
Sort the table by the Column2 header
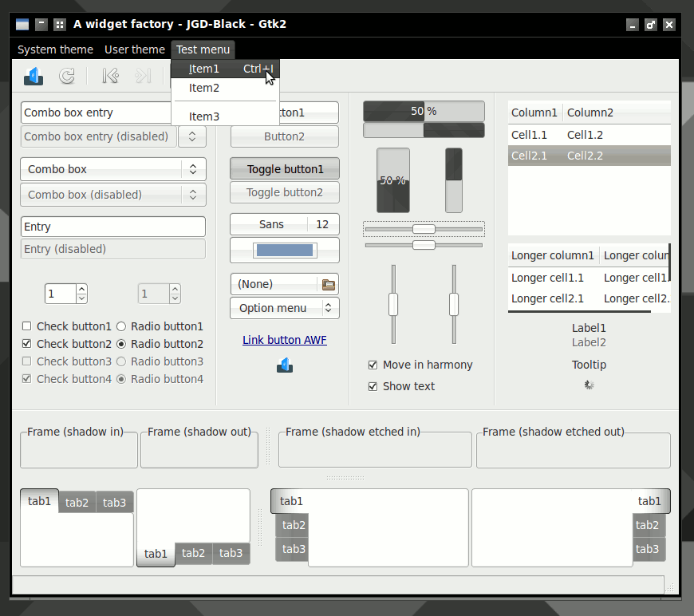point(617,113)
